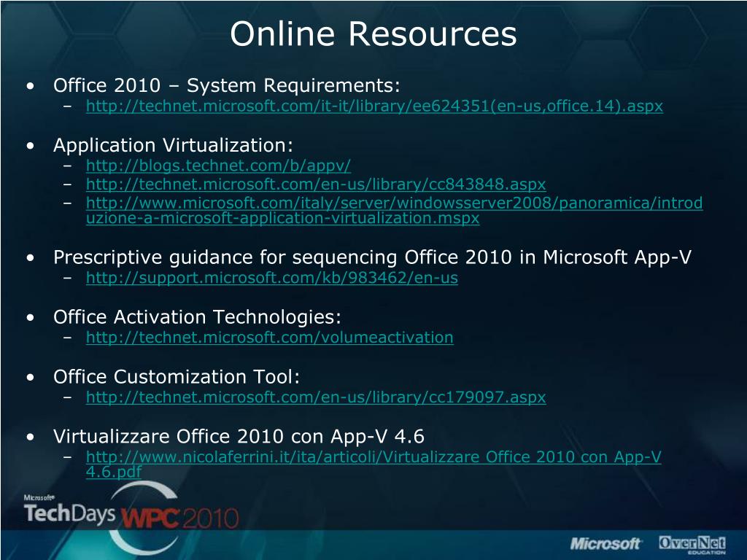Select the 'Office 2010 – System Requirements:' heading
747x560 pixels.
point(227,86)
